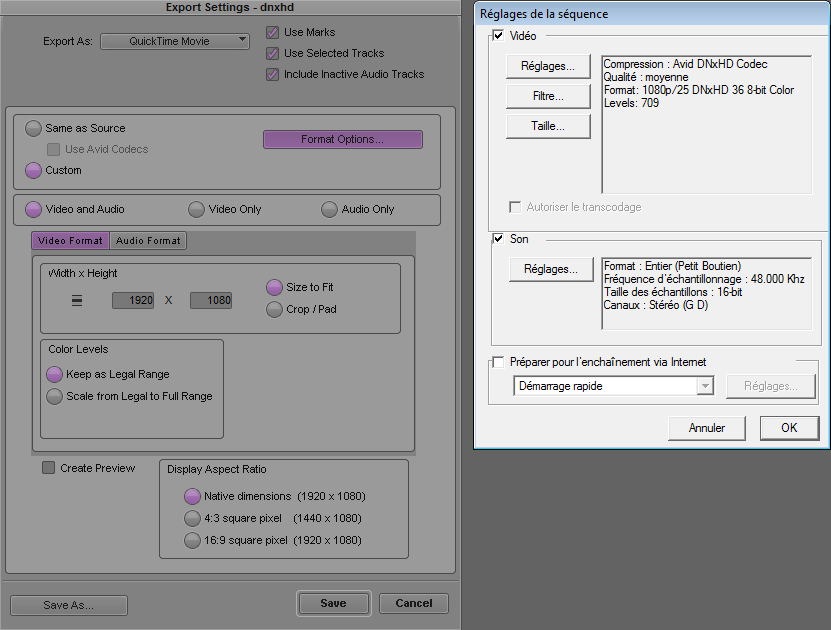Choose the Video Only radio button
Screen dimensions: 831x630
[x=197, y=210]
